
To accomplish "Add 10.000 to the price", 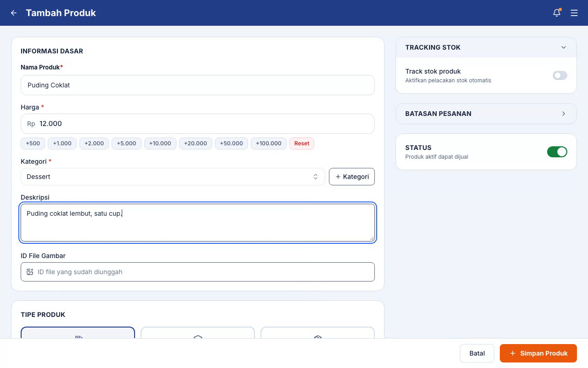I will coord(160,144).
